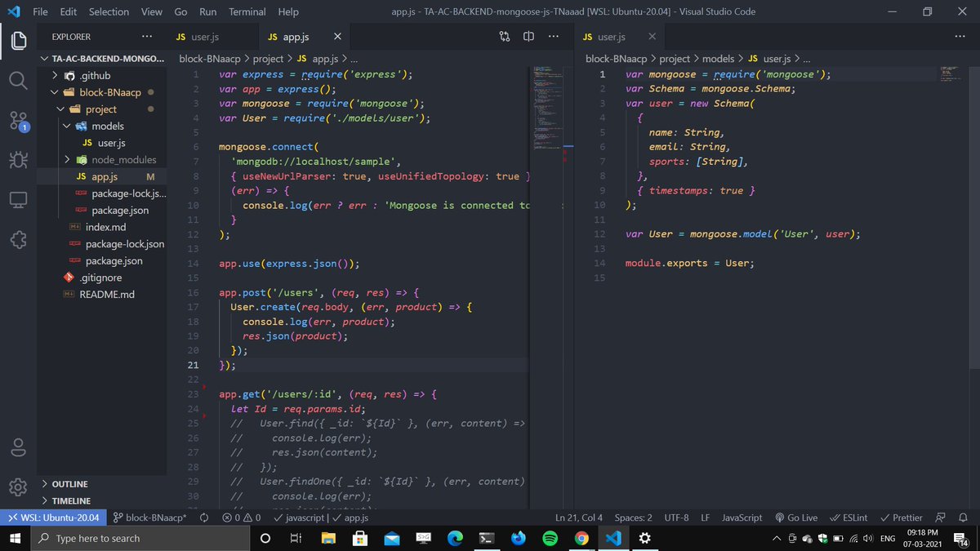
Task: Open Chrome from the taskbar
Action: (x=581, y=539)
